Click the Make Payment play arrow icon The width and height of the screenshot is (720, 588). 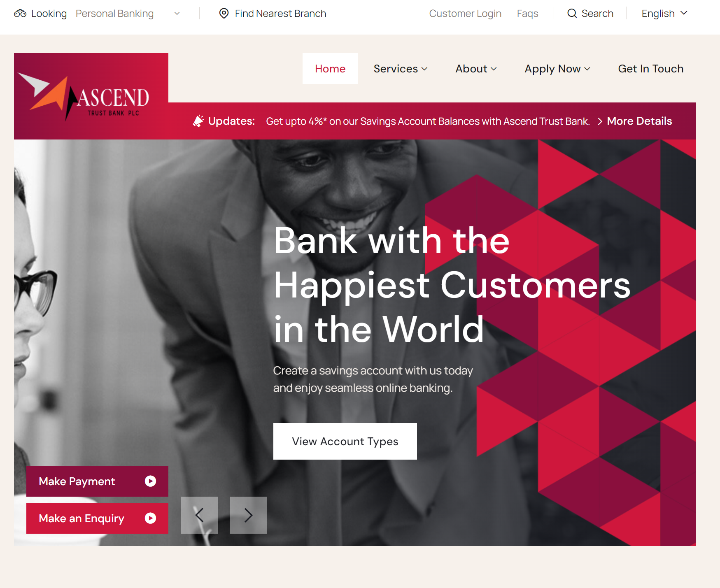click(x=151, y=481)
